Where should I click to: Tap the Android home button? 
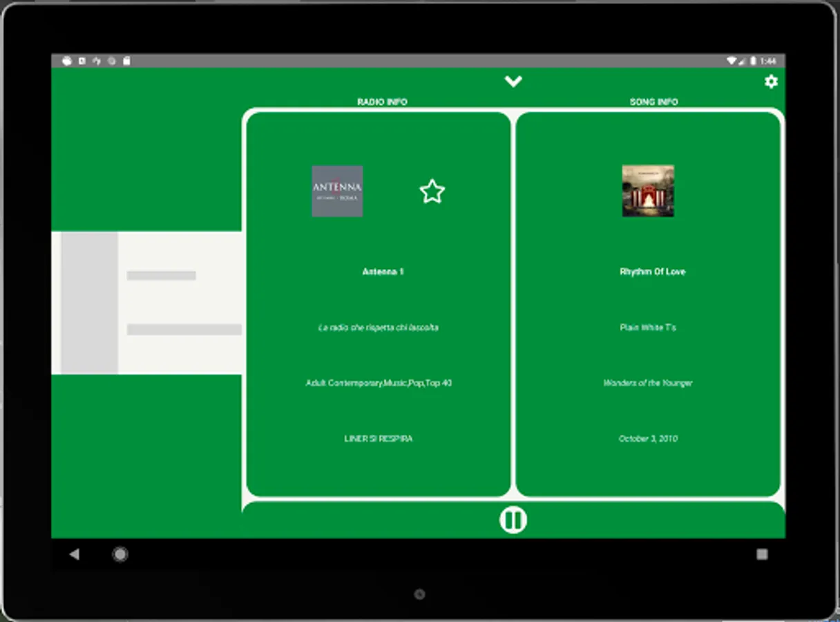(x=120, y=554)
